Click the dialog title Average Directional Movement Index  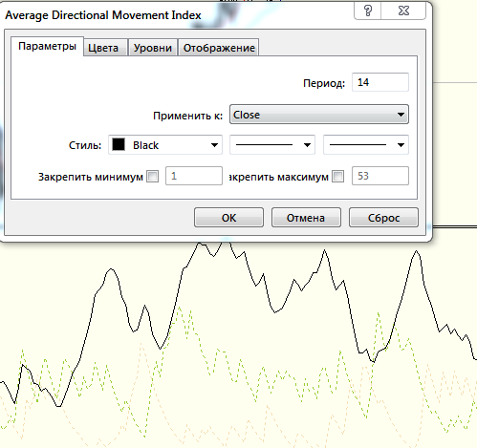[103, 15]
